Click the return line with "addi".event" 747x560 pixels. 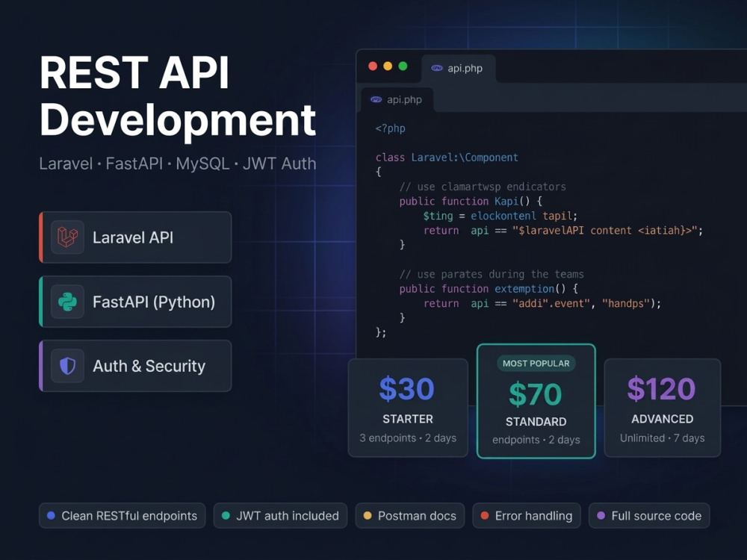tap(542, 303)
